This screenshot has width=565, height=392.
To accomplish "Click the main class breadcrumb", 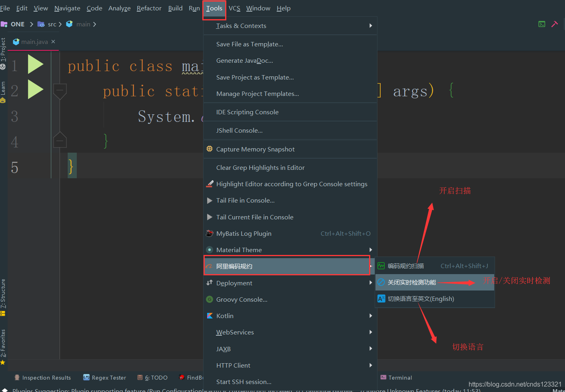I will pyautogui.click(x=78, y=24).
